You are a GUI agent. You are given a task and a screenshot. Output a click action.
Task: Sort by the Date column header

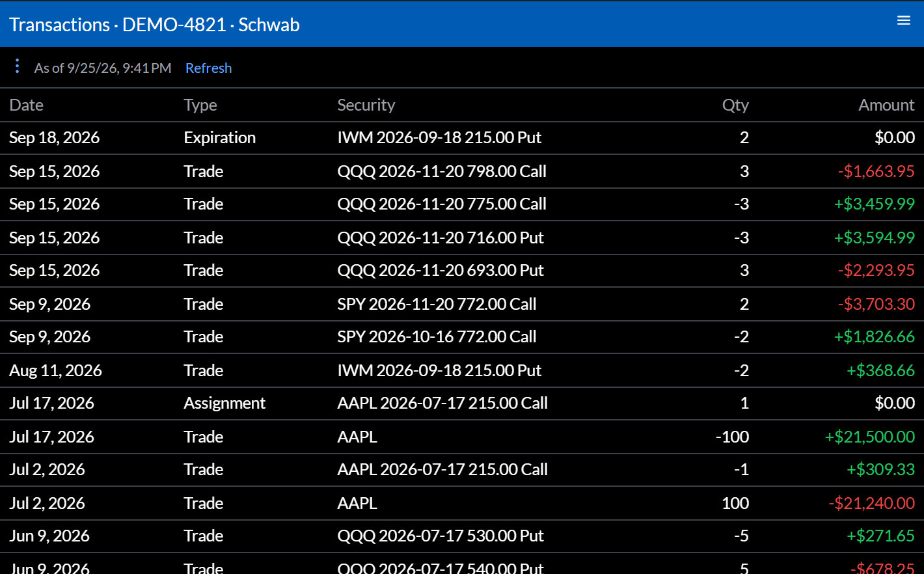[x=27, y=105]
